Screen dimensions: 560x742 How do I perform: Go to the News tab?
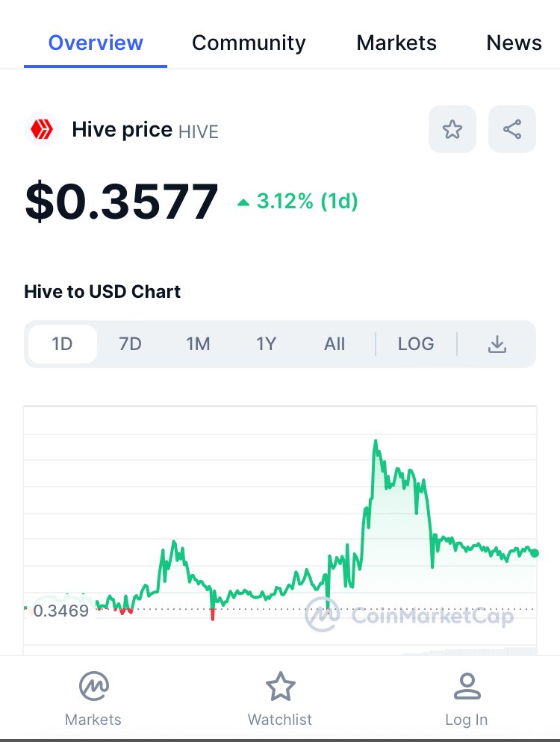(514, 43)
